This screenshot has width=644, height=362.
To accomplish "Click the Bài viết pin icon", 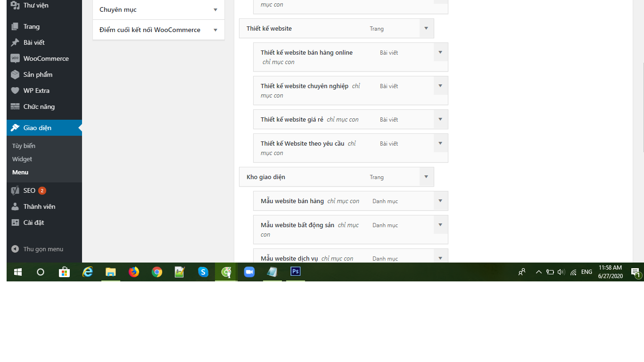I will click(15, 42).
